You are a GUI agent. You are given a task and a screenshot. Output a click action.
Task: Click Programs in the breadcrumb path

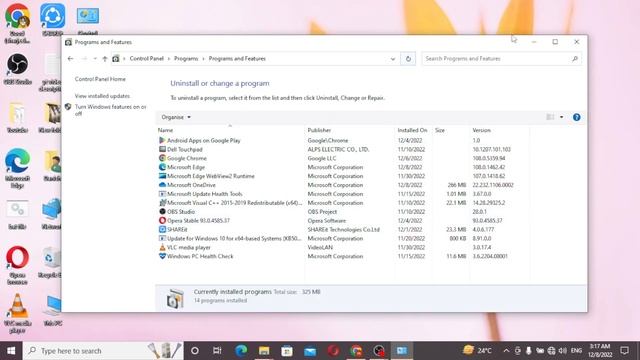(186, 59)
